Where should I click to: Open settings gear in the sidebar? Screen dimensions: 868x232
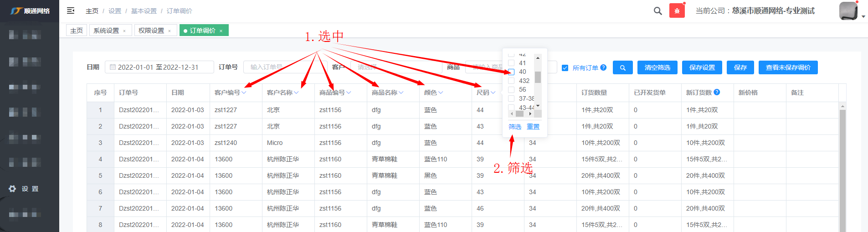click(12, 189)
